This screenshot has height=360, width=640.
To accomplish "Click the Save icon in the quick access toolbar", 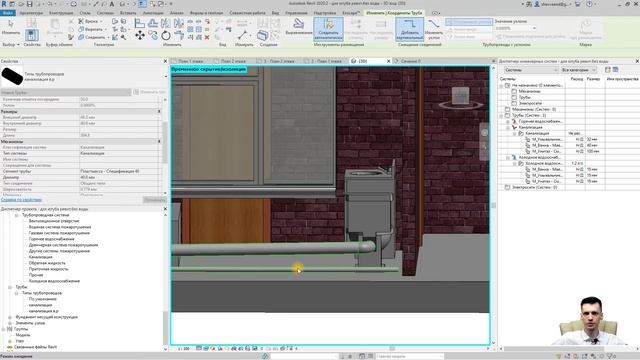I will (29, 4).
